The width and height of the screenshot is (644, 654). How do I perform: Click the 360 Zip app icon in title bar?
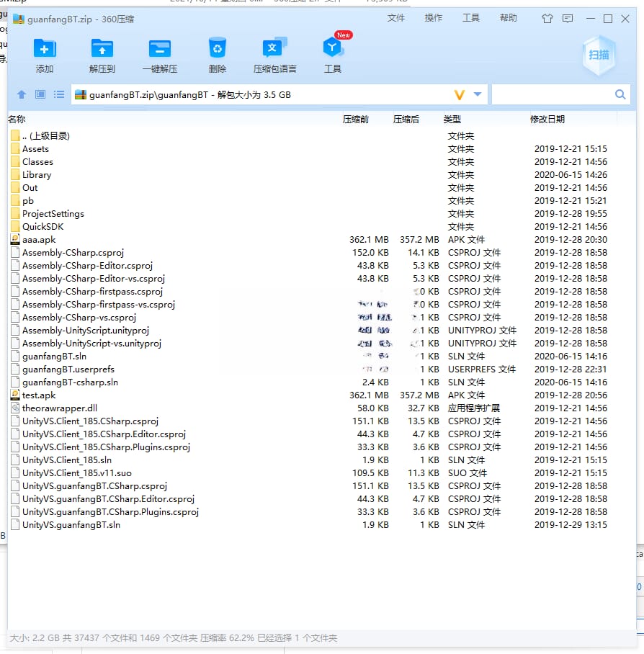coord(18,19)
